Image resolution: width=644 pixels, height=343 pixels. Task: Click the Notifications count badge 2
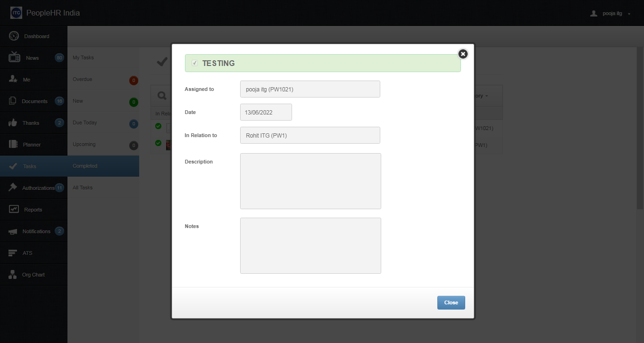(59, 231)
